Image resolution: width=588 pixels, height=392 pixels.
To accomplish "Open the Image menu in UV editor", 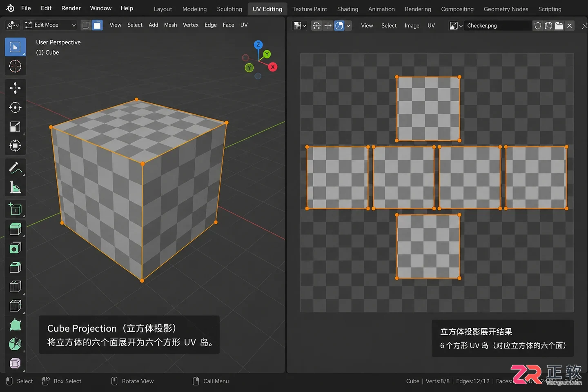I will click(412, 26).
